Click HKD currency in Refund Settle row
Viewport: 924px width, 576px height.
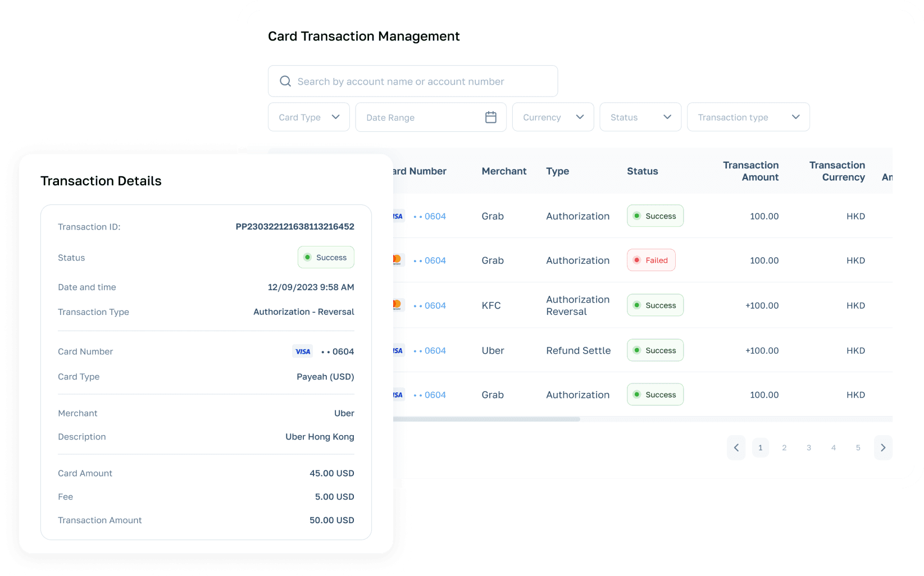(855, 350)
